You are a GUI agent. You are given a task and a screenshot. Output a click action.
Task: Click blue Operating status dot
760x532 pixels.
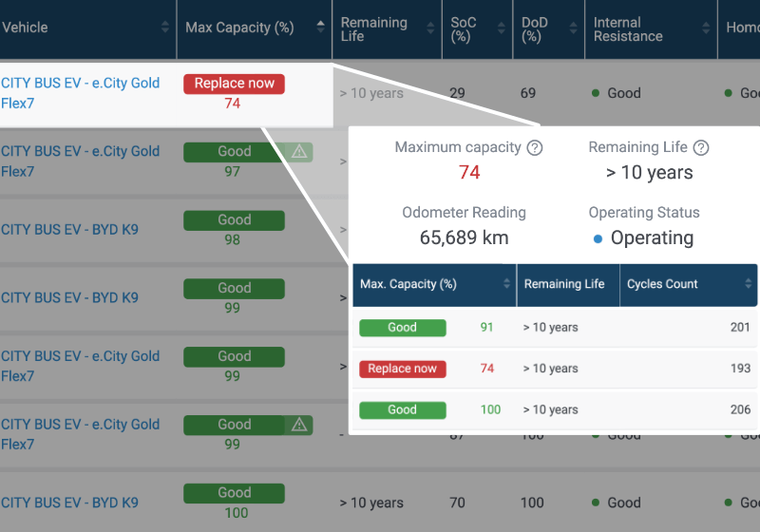598,238
